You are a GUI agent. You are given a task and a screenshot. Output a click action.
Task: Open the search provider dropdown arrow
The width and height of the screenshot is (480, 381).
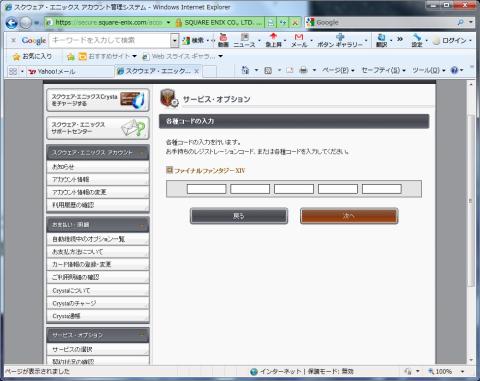(x=471, y=22)
